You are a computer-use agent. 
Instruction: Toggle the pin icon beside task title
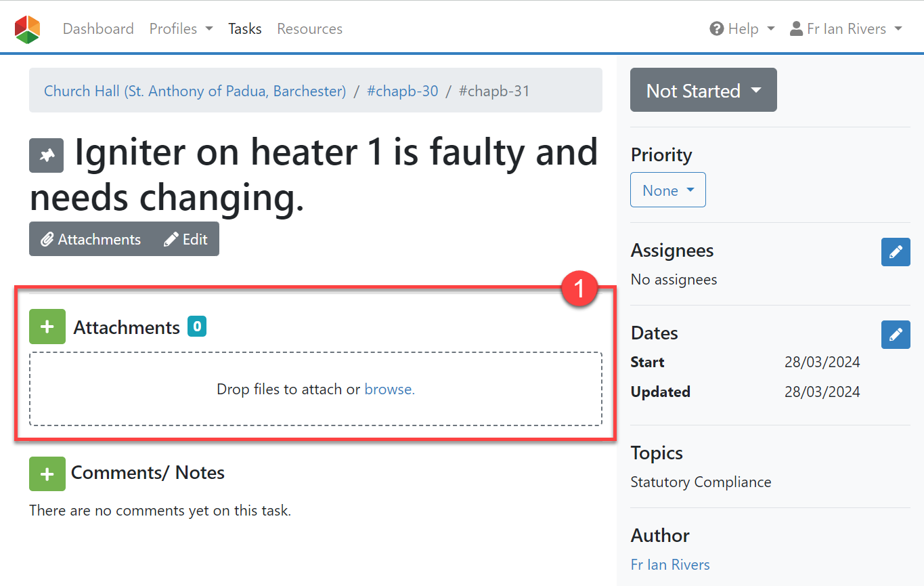click(47, 156)
